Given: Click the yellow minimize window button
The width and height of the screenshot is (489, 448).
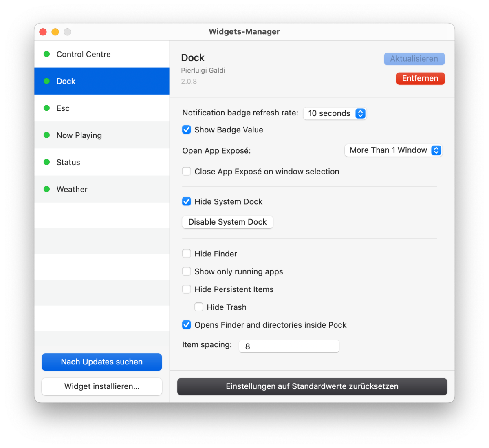Looking at the screenshot, I should (55, 32).
